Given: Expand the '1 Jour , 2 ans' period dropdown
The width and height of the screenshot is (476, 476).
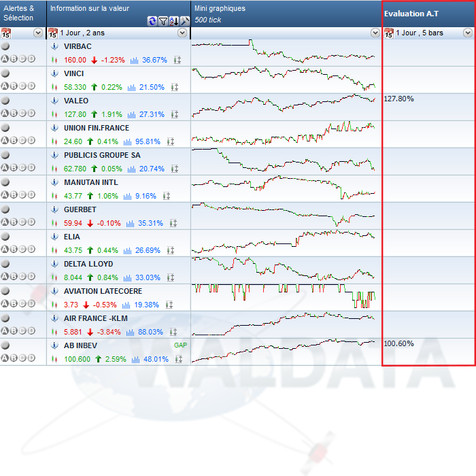Looking at the screenshot, I should 182,33.
